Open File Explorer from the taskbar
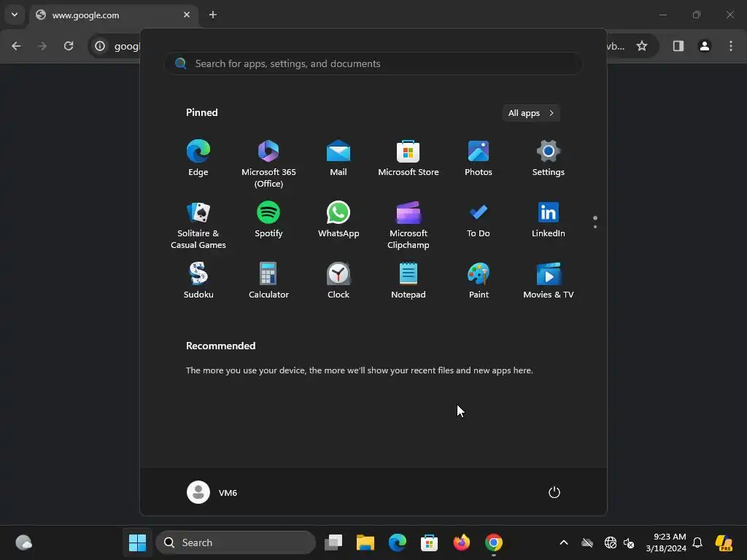 click(365, 542)
